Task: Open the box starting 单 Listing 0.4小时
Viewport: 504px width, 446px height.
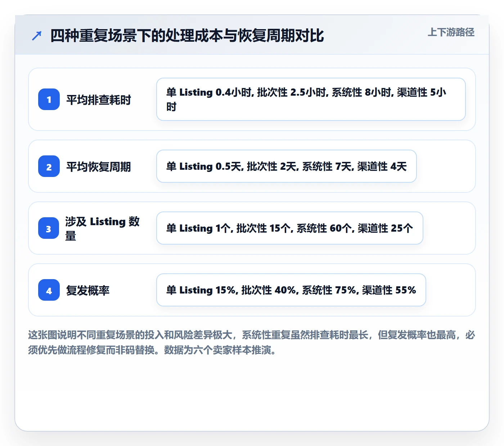Action: tap(311, 99)
